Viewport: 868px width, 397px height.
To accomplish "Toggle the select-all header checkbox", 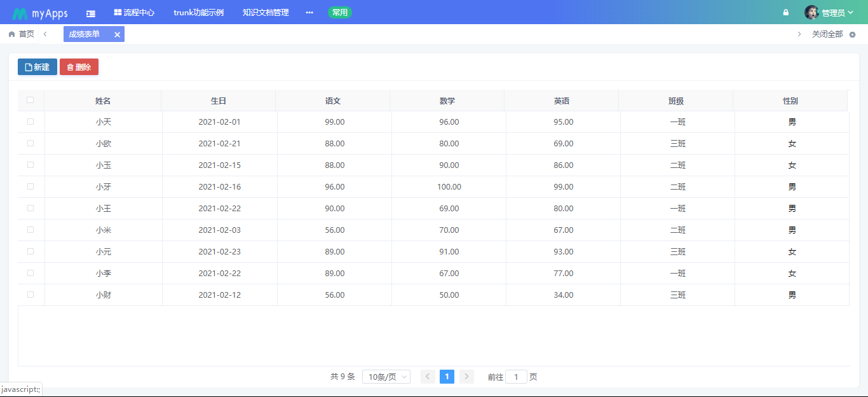I will pos(30,100).
